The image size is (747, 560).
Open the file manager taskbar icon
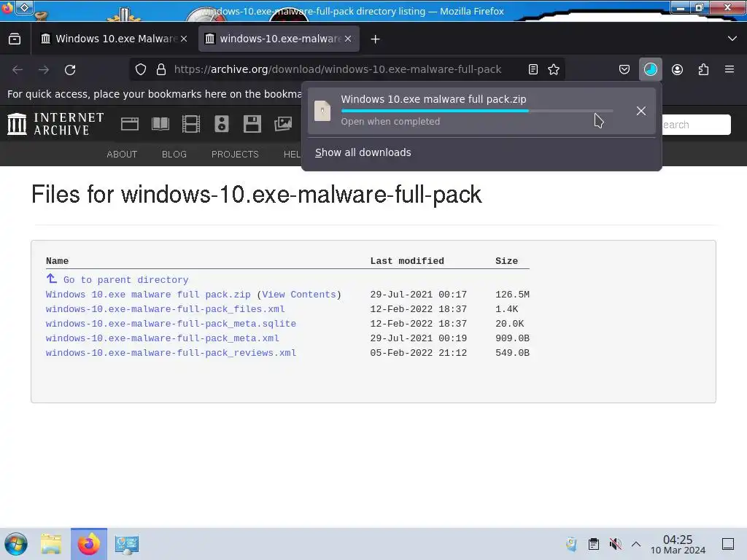[x=51, y=544]
